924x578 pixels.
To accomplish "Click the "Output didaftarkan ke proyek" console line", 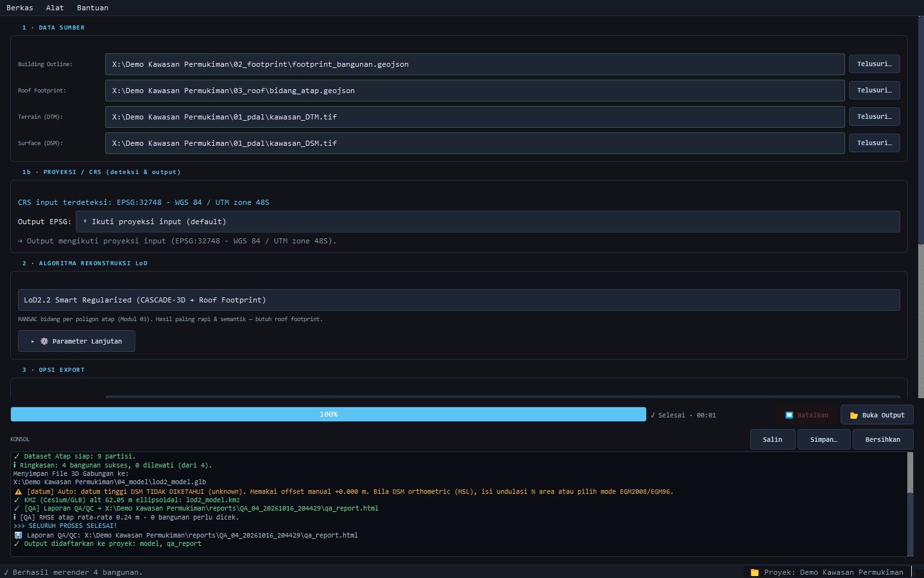I will click(108, 544).
